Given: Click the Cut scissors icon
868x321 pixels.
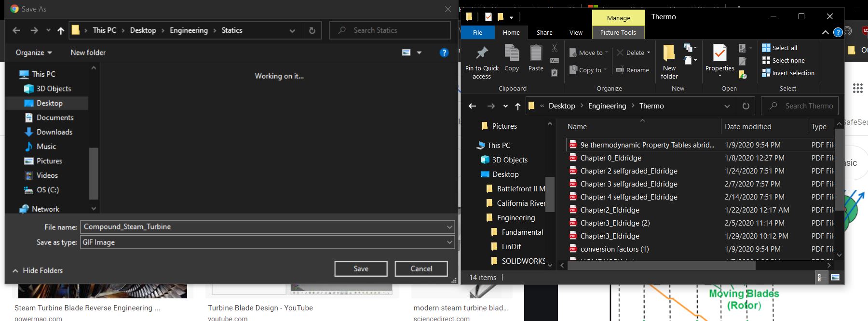Looking at the screenshot, I should 555,48.
